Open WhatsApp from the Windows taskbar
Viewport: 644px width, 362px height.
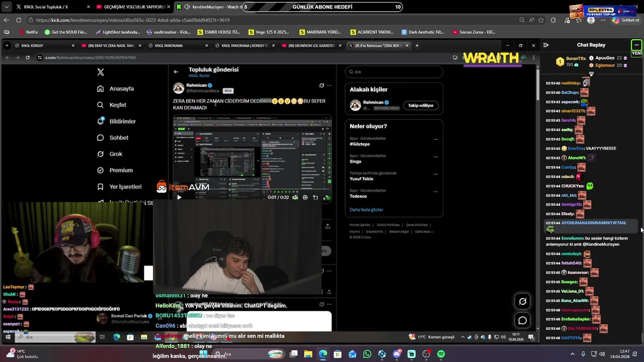pos(367,354)
